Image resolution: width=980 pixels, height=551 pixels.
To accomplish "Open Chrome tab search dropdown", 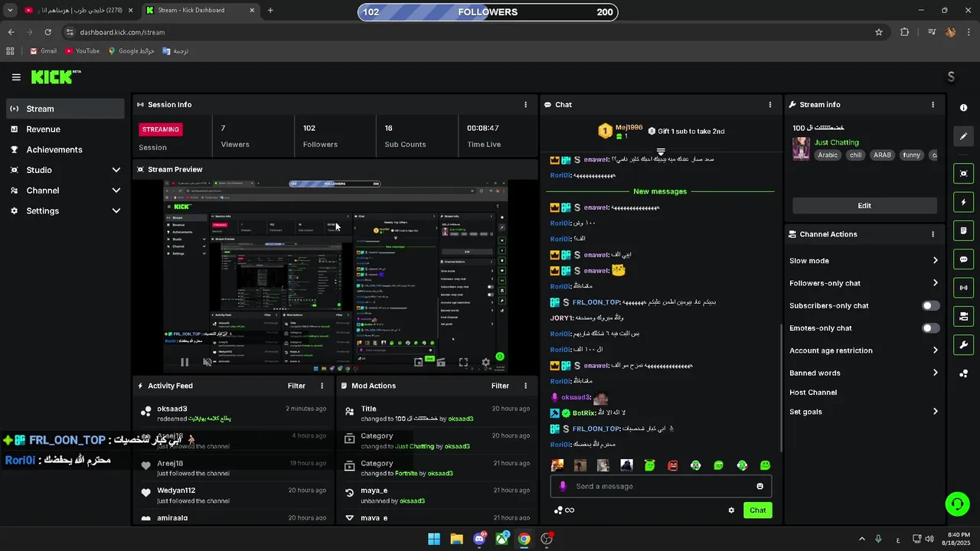I will [x=10, y=11].
